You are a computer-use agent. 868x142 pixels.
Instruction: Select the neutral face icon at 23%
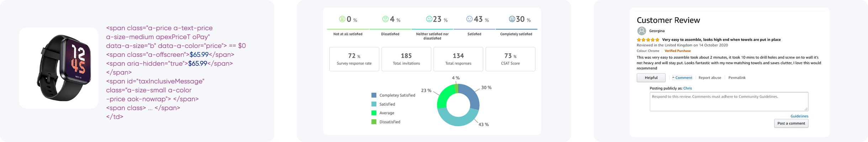(429, 19)
